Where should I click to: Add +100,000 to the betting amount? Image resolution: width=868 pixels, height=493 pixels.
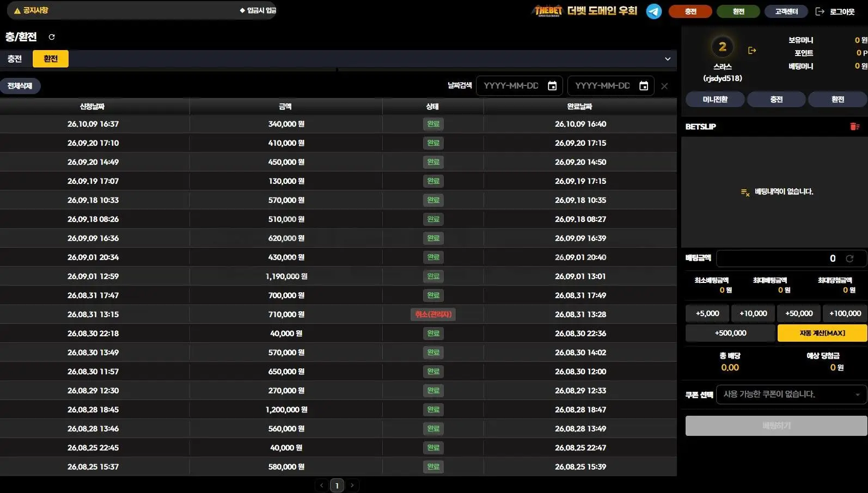pyautogui.click(x=845, y=313)
